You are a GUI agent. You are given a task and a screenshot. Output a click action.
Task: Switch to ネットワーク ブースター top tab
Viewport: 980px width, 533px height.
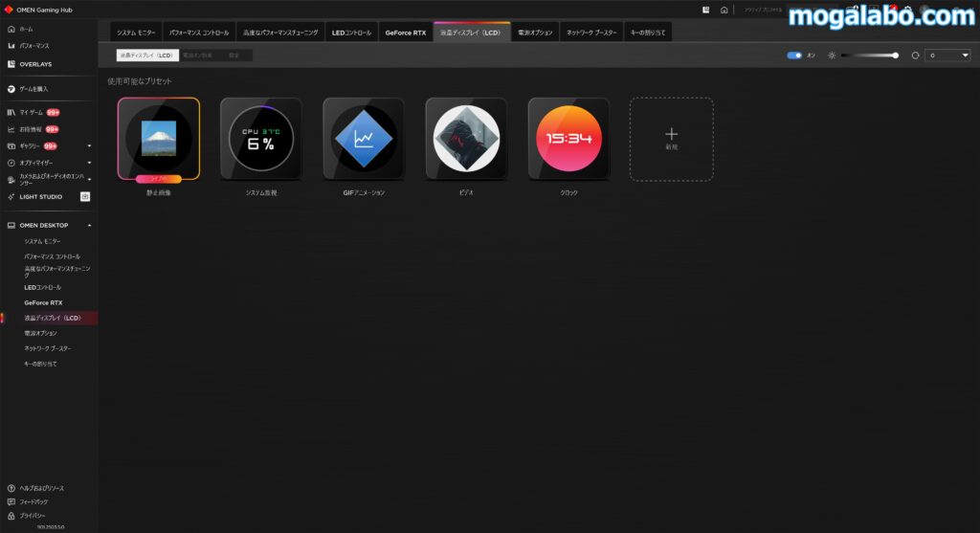click(x=591, y=33)
